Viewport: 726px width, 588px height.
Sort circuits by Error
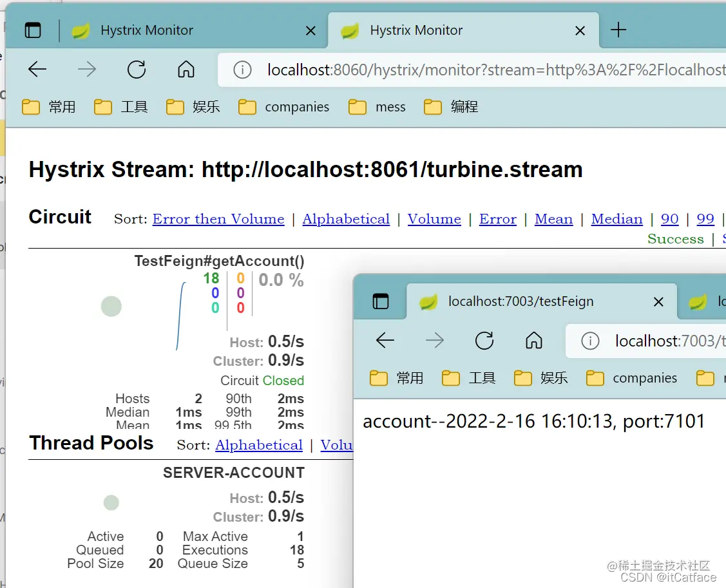tap(498, 219)
